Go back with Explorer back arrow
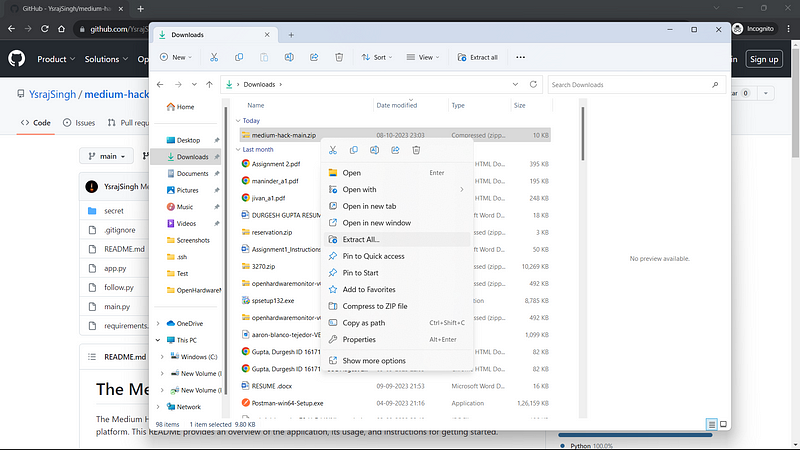The height and width of the screenshot is (450, 800). tap(160, 84)
